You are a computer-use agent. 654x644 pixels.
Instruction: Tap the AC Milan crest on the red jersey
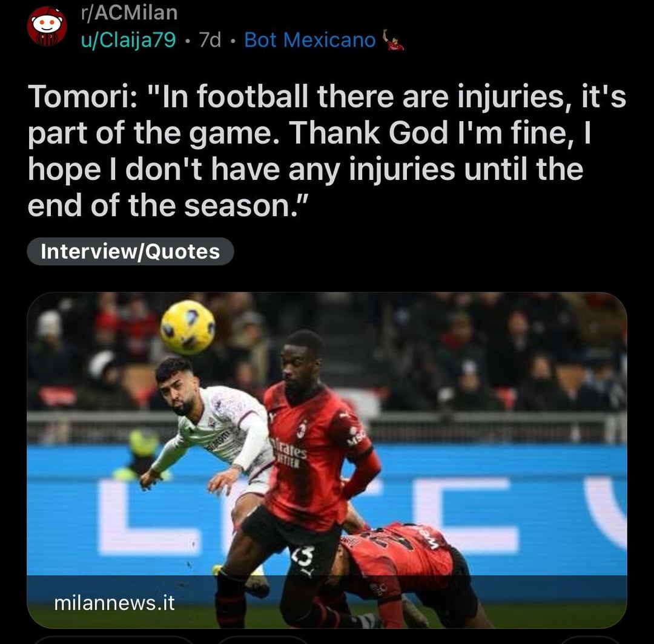(302, 429)
